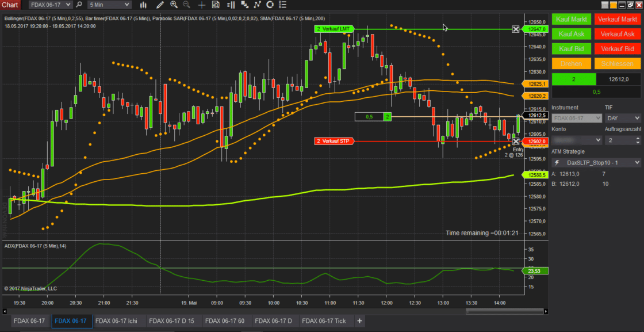
Task: Click the zoom-out magnifier icon
Action: coord(186,5)
